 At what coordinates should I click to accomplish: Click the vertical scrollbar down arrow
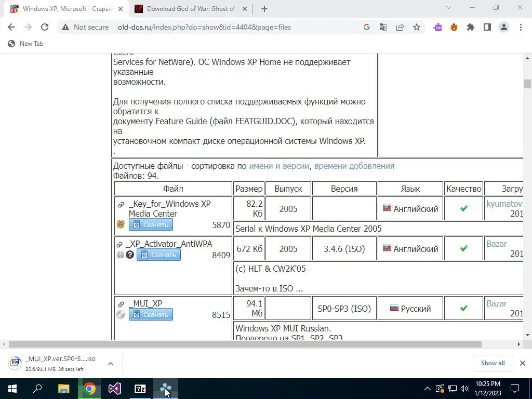[x=527, y=335]
